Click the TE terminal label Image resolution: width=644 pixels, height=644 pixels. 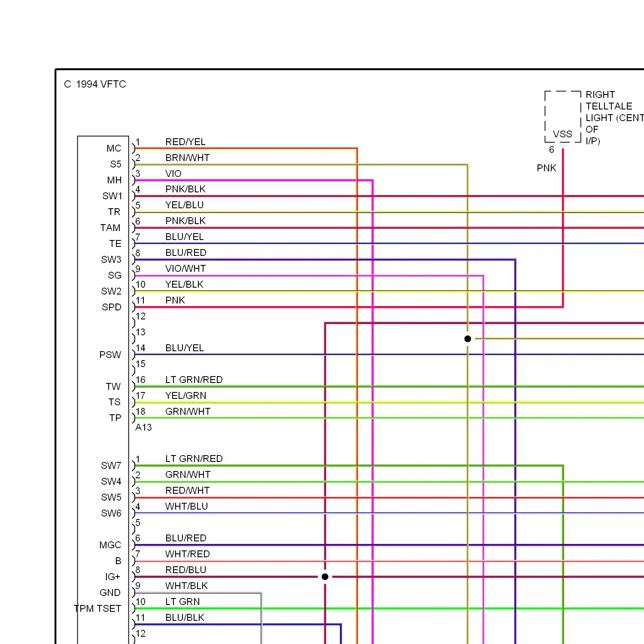[x=115, y=243]
